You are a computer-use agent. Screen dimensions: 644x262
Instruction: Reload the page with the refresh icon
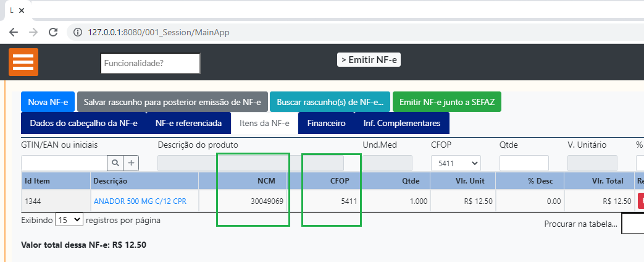(53, 32)
